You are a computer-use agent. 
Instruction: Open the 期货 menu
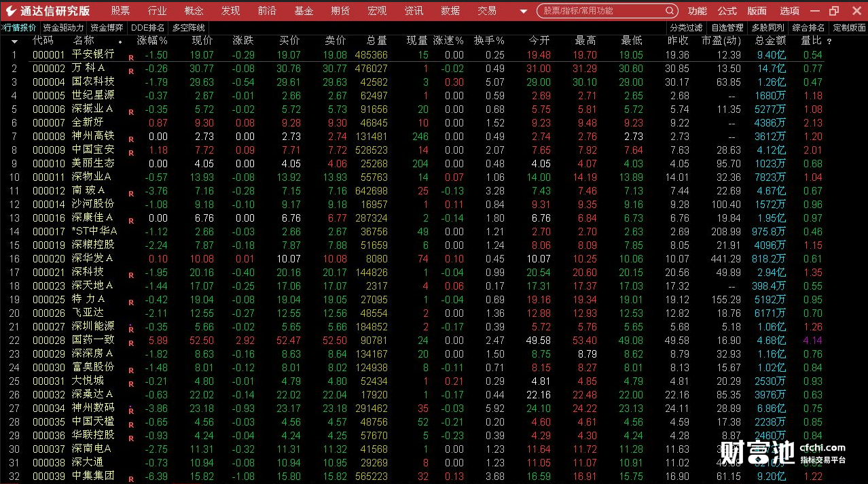(340, 11)
